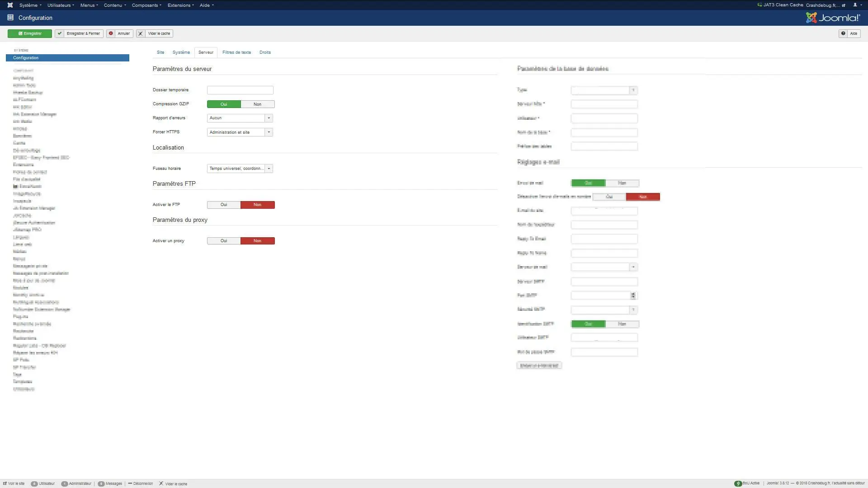Viewport: 868px width, 488px height.
Task: Click the green BoU Active status icon
Action: pos(738,483)
